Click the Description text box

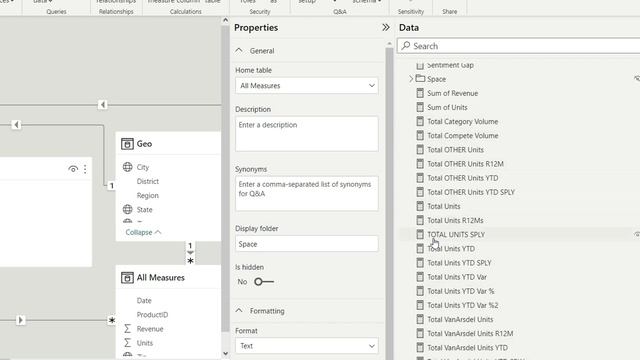[307, 134]
